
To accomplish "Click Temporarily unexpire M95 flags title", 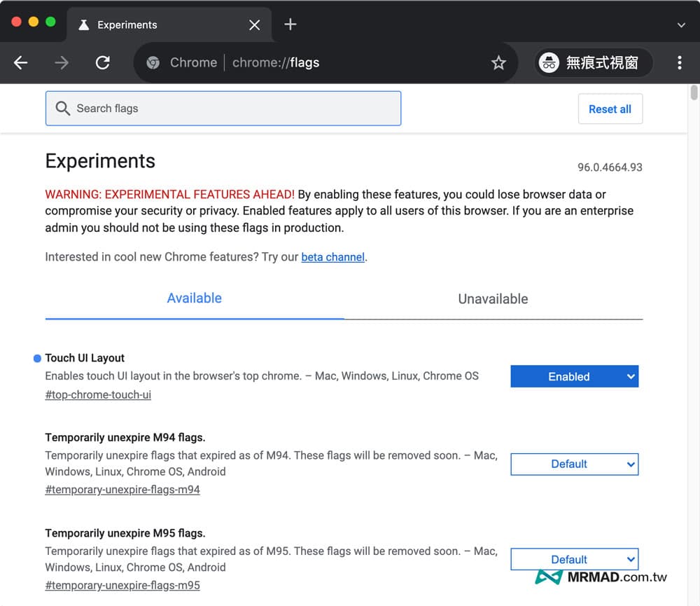I will (x=125, y=533).
